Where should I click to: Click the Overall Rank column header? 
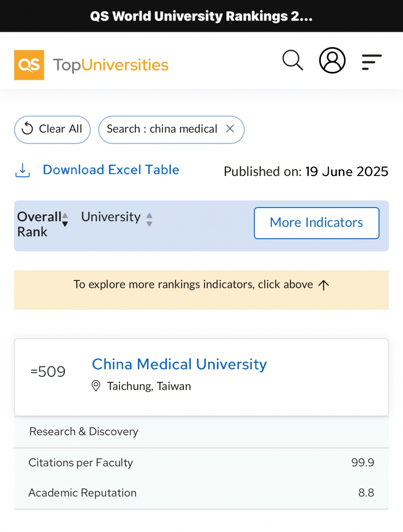tap(39, 224)
